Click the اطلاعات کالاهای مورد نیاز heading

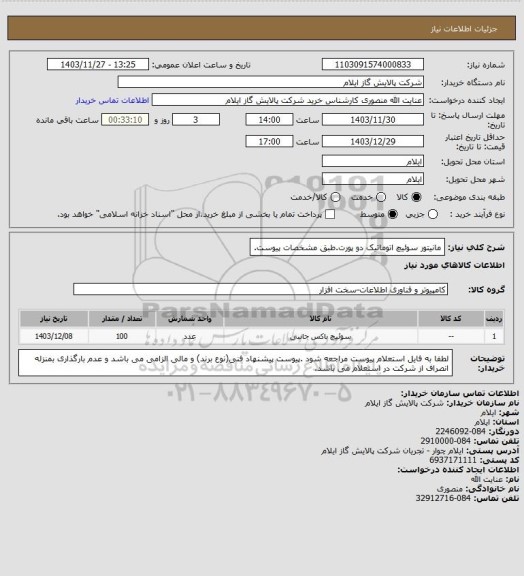click(x=455, y=266)
